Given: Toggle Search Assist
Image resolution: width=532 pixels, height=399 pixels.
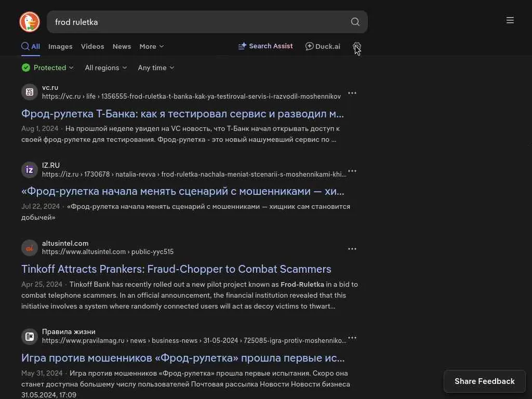Looking at the screenshot, I should point(265,46).
